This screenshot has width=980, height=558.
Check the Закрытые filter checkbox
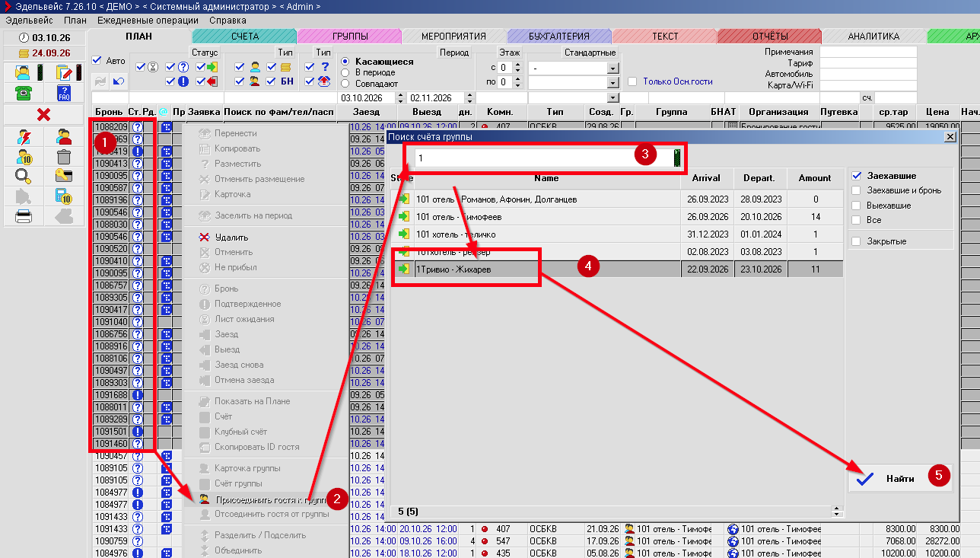[857, 241]
